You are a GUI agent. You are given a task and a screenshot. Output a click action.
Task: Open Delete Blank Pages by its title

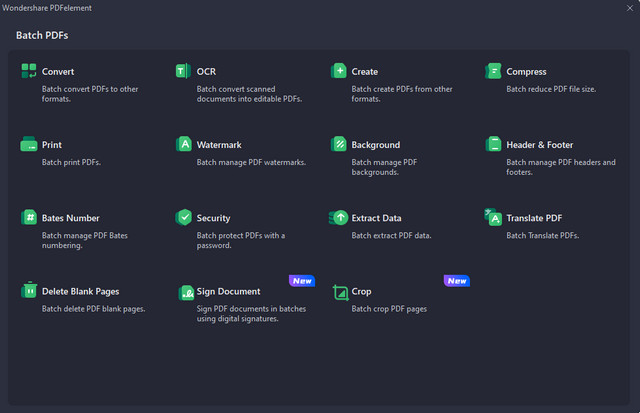tap(80, 291)
